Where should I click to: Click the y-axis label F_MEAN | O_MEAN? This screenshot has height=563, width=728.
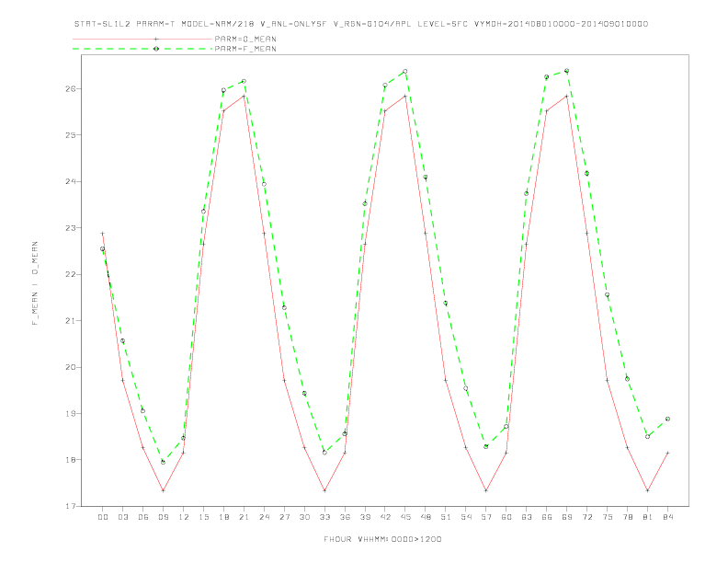35,283
